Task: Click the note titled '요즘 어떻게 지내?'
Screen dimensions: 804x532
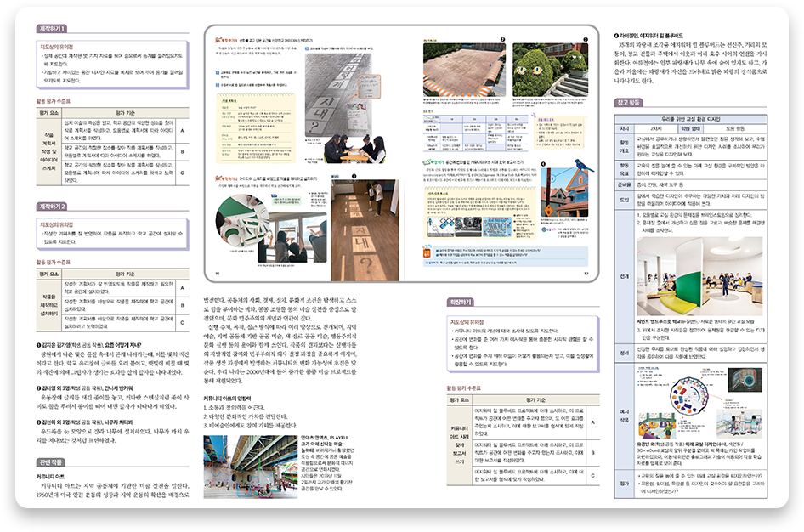Action: tap(88, 345)
